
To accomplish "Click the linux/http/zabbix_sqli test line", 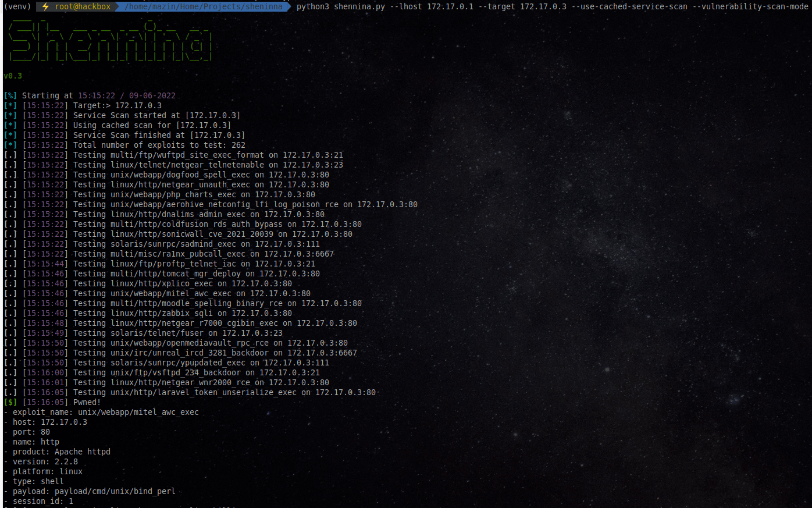I will pyautogui.click(x=148, y=313).
